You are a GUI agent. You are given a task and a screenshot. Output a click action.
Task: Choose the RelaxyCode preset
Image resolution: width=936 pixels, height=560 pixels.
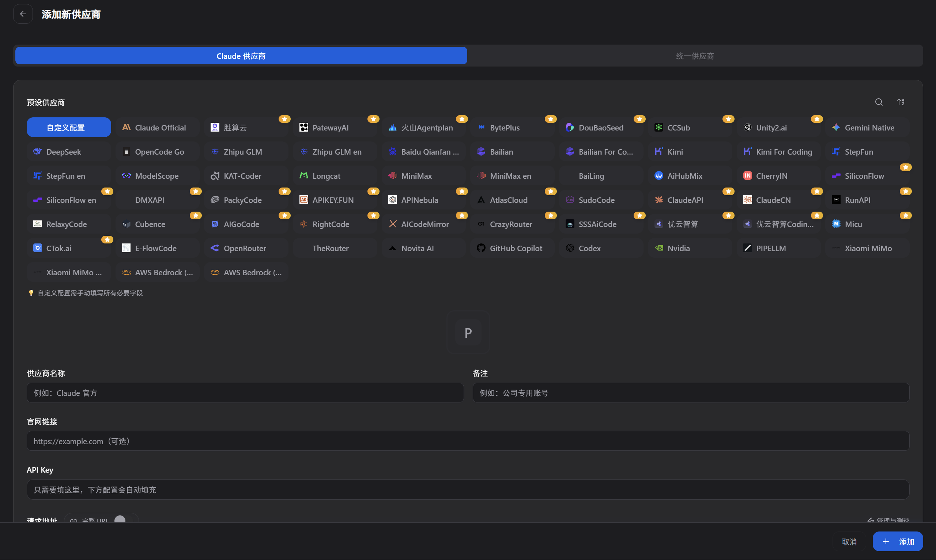point(69,224)
